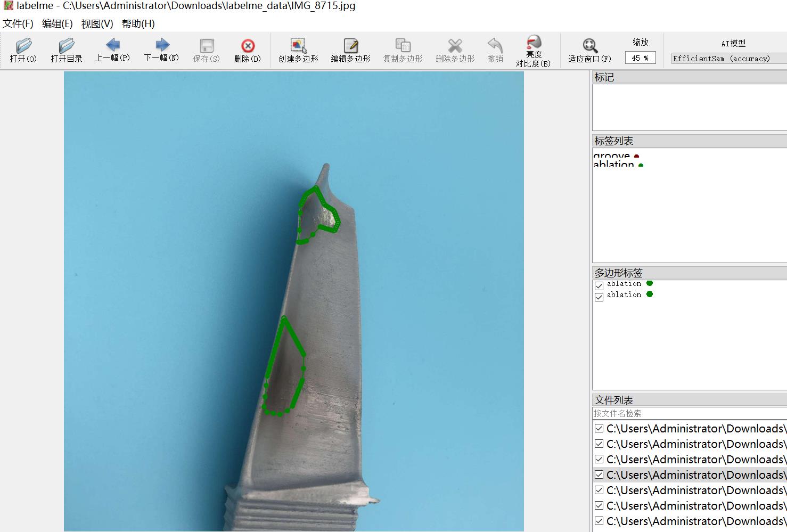787x532 pixels.
Task: Select the groove label in label list
Action: tap(612, 155)
